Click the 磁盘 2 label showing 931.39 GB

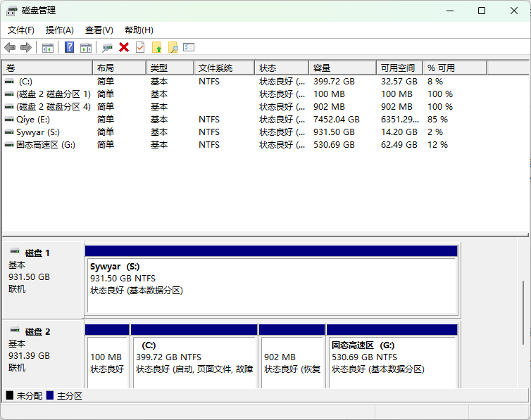tap(43, 354)
